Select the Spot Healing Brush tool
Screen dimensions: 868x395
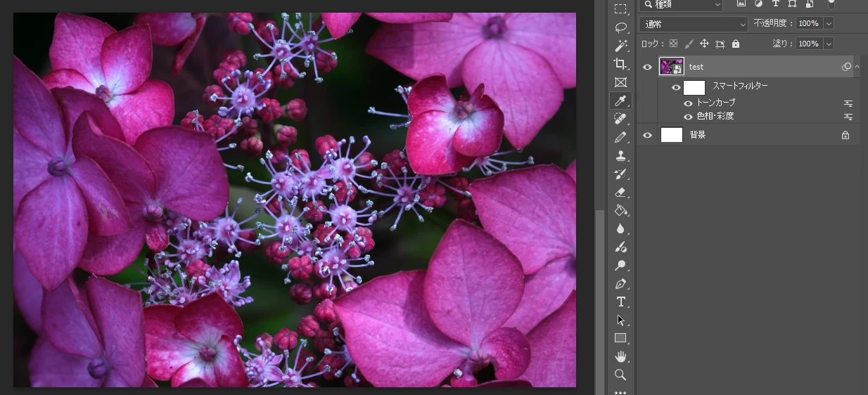coord(620,119)
